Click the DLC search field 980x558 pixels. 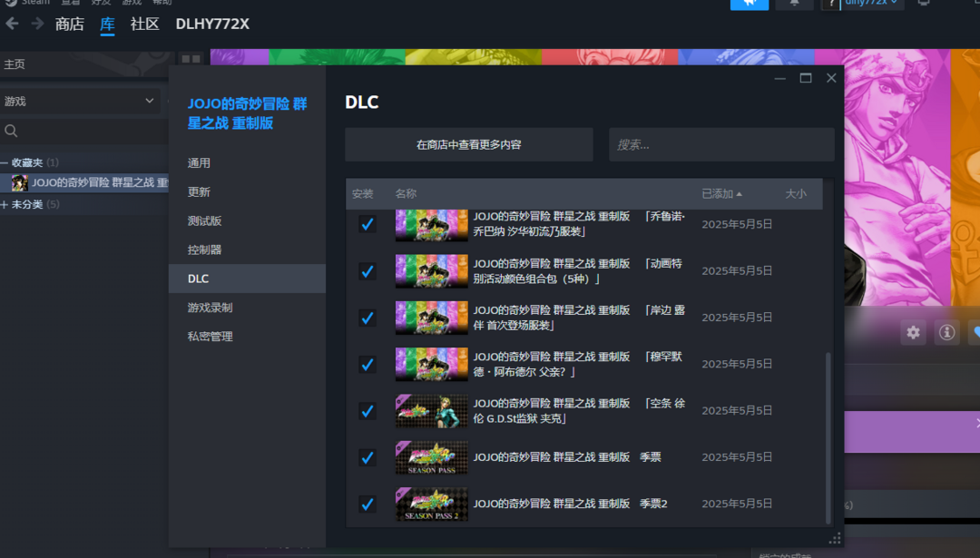pyautogui.click(x=722, y=144)
